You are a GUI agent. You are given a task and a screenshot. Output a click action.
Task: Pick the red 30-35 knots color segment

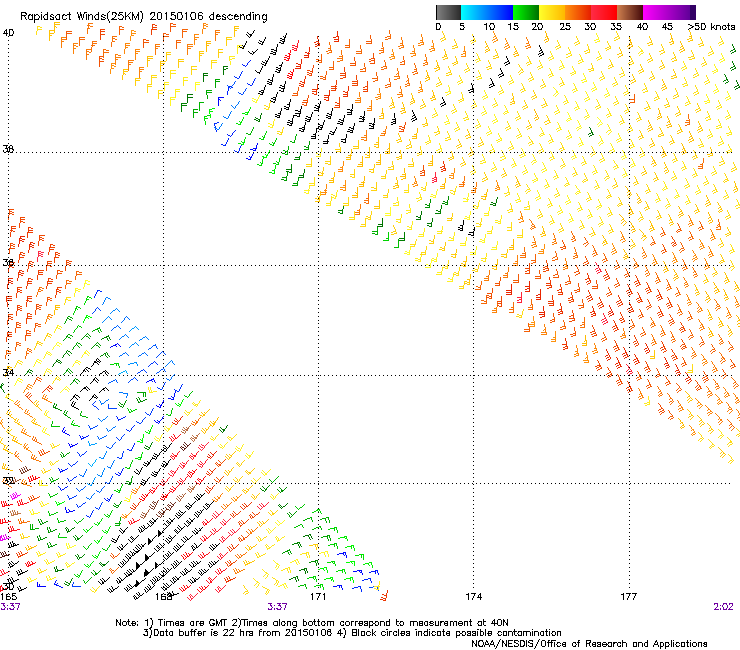[x=604, y=12]
